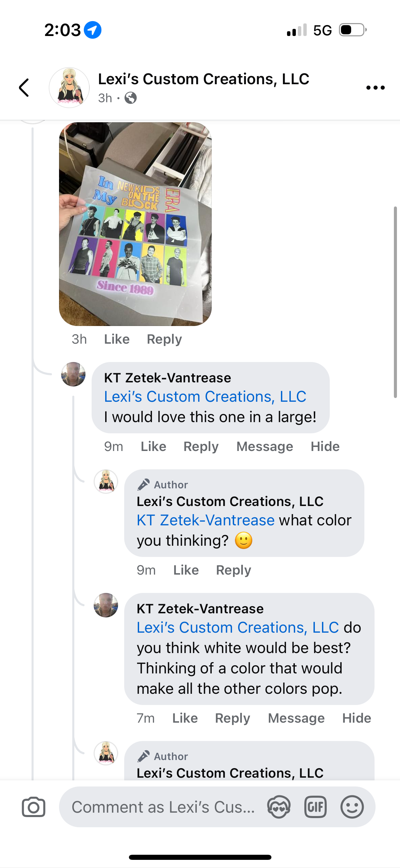
Task: Hide the "white would be best" comment
Action: coord(357,718)
